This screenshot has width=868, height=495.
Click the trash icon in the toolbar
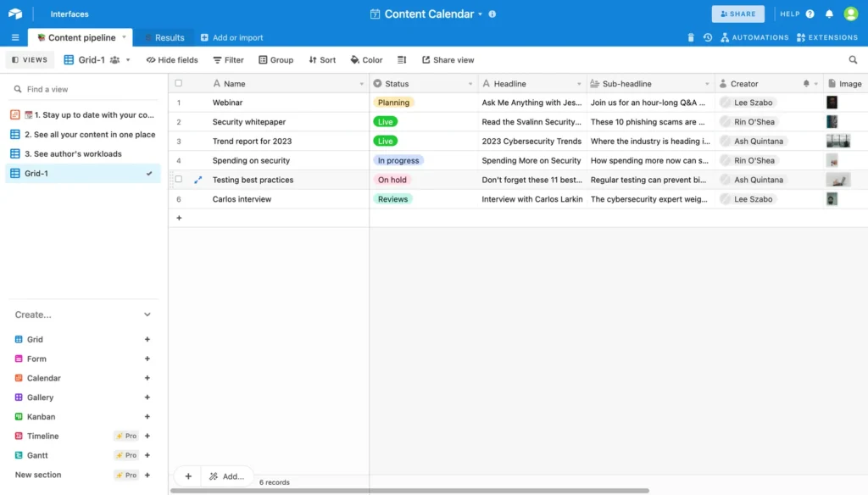coord(691,37)
